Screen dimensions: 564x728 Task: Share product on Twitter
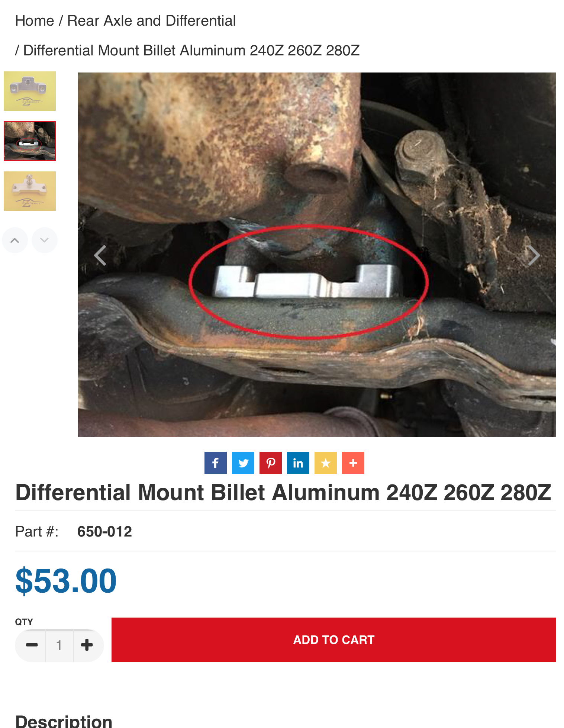point(243,463)
